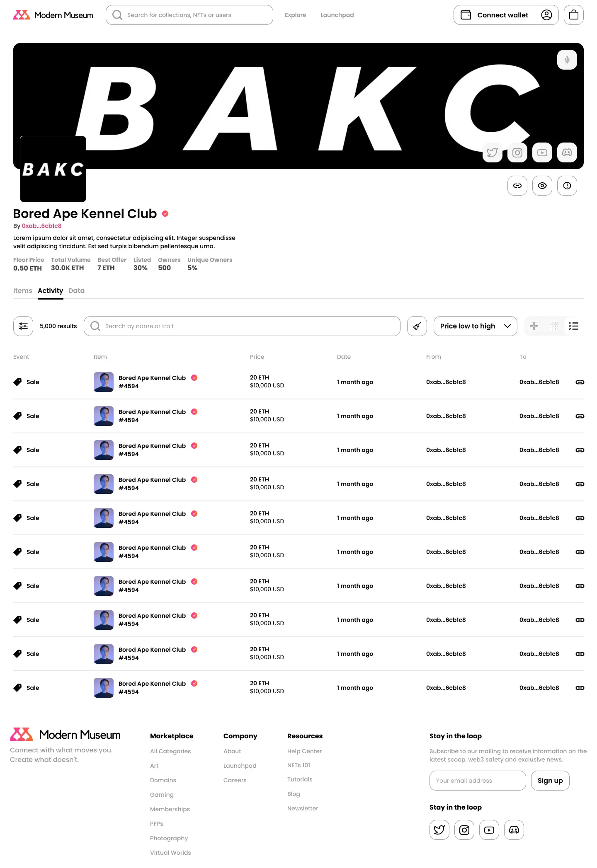The height and width of the screenshot is (868, 597).
Task: Open the banner Instagram icon
Action: (517, 152)
